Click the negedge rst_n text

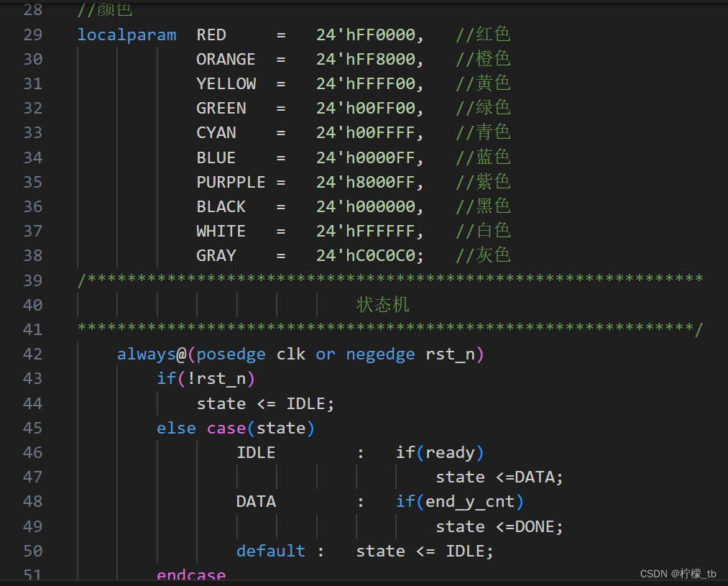tap(404, 354)
